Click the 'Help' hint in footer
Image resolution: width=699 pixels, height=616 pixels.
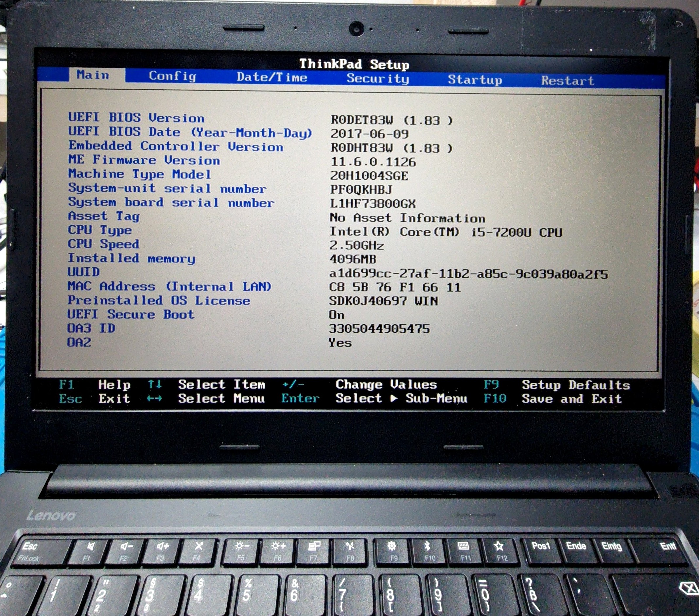(114, 385)
